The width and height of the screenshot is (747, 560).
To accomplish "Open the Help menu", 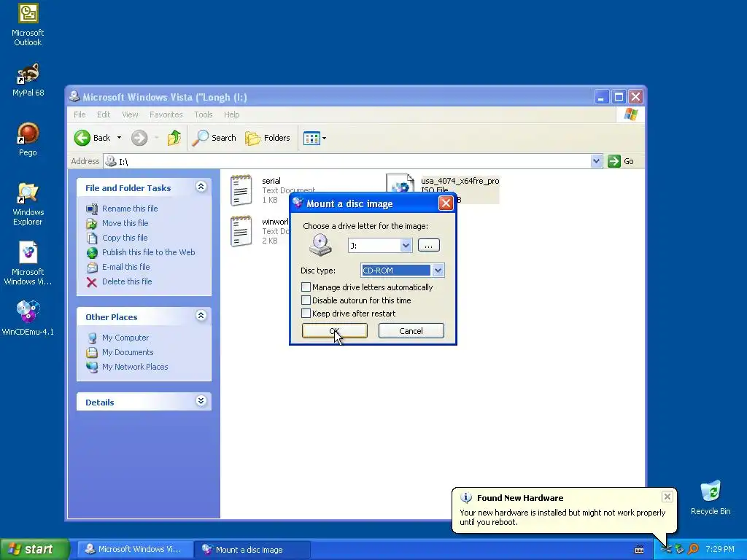I will 231,114.
